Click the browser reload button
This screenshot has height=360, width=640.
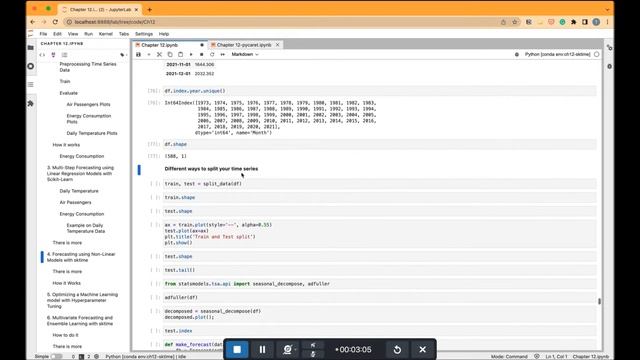55,22
